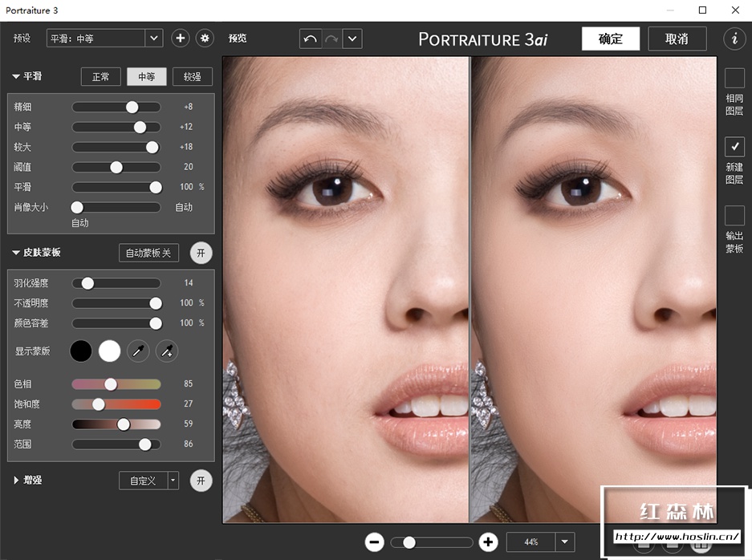The width and height of the screenshot is (752, 560).
Task: Click the 饱和度 value 27
Action: [x=189, y=404]
